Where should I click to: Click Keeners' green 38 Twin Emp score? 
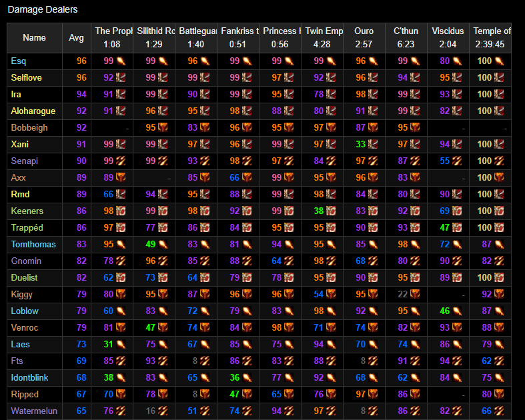click(319, 211)
